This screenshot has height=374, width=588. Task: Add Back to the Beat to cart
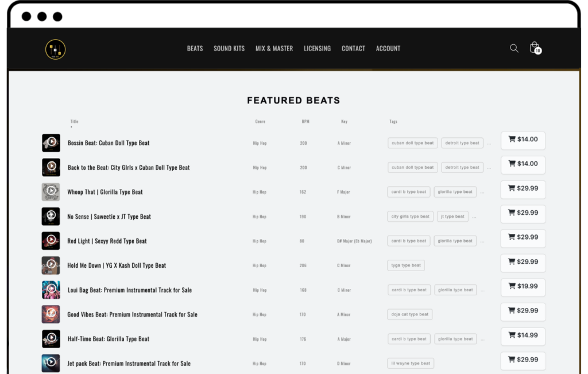(x=523, y=165)
